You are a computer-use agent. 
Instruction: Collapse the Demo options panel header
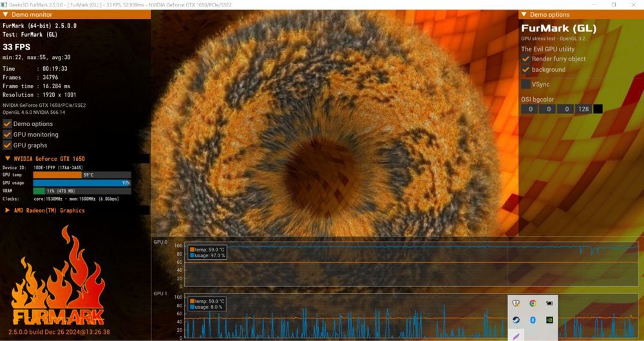524,14
